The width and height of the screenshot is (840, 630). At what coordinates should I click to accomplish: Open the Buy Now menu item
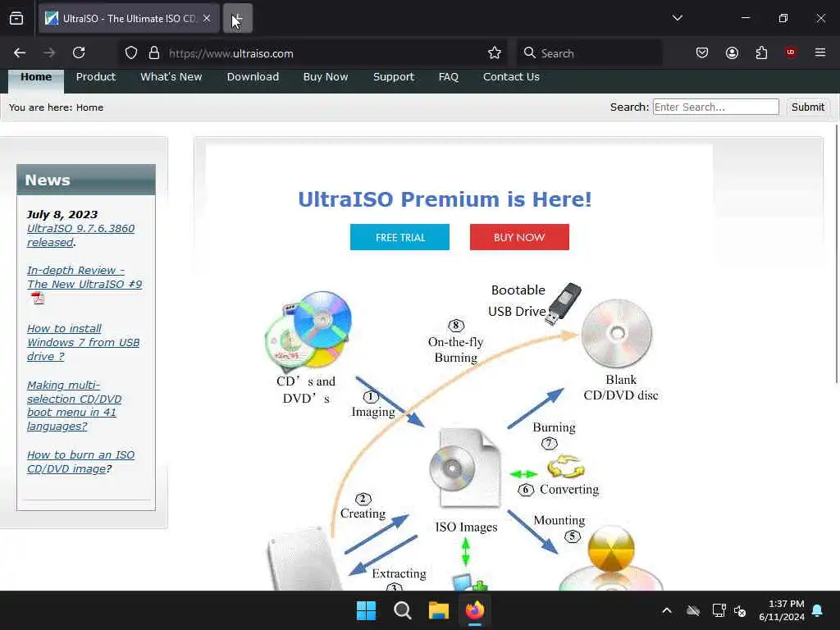326,77
